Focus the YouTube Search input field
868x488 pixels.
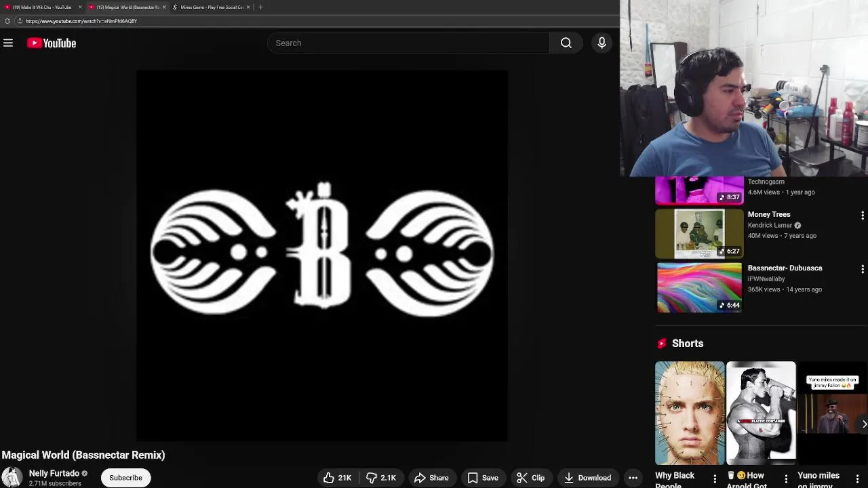[409, 43]
